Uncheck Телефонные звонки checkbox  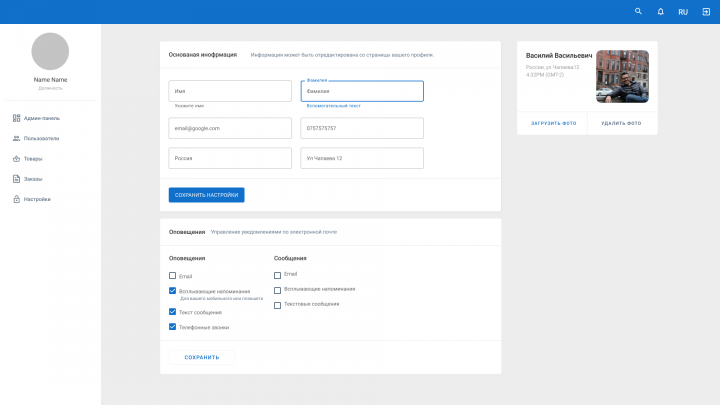coord(173,327)
